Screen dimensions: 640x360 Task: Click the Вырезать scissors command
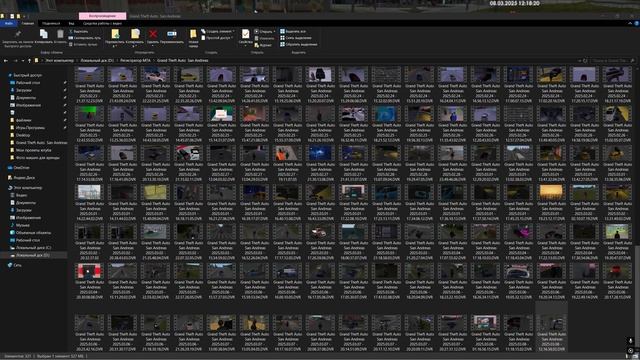tap(78, 31)
